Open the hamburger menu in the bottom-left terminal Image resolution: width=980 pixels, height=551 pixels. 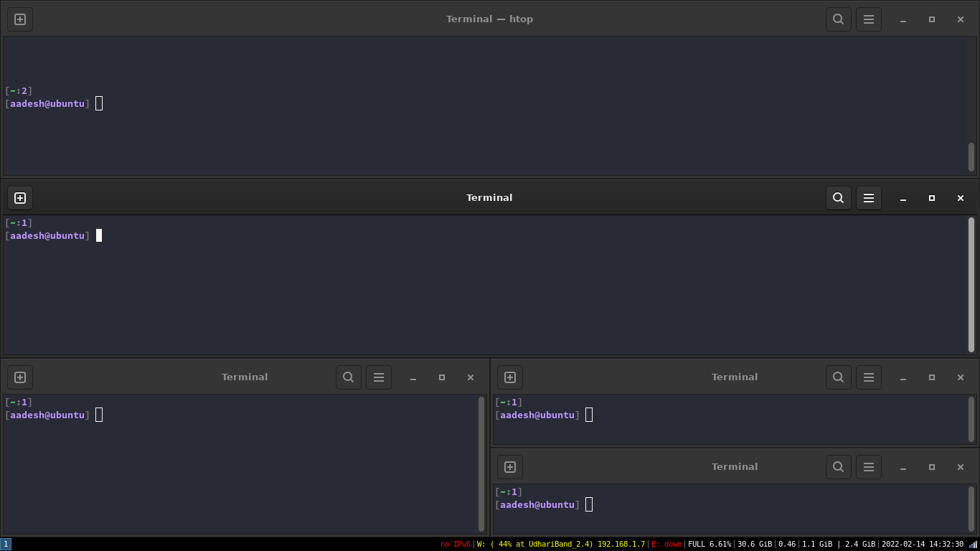379,377
